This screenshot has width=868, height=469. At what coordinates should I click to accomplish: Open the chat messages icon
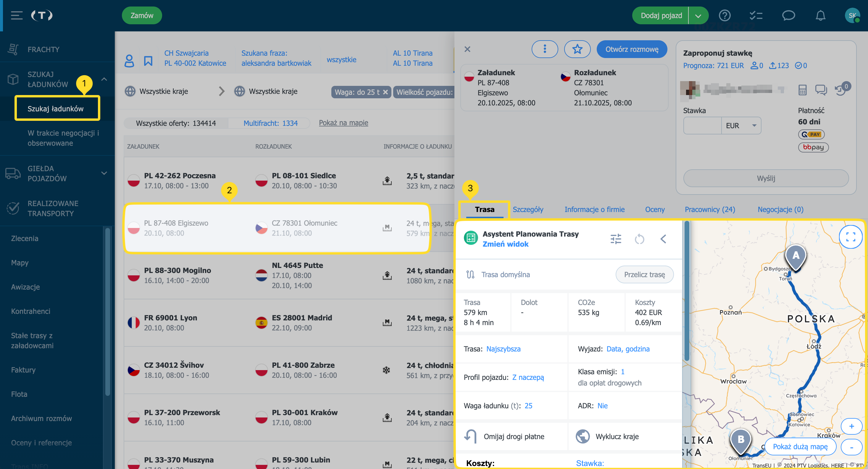click(788, 15)
